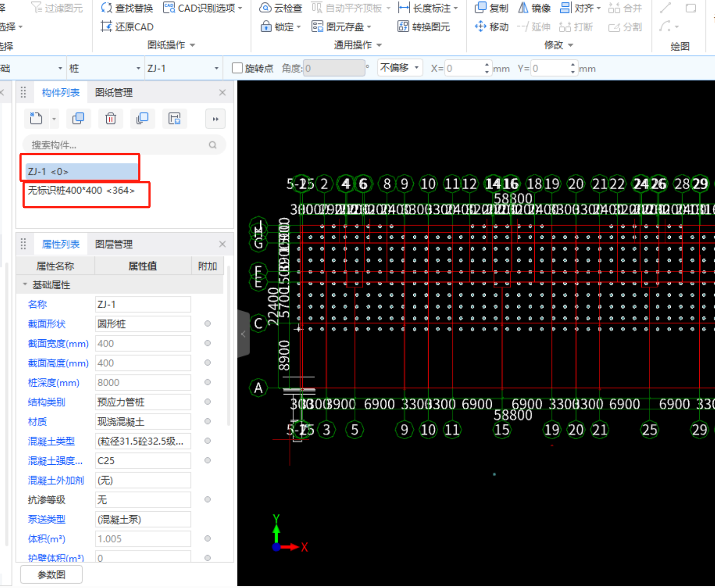Select the 无标识桩400*400 <364> component row
The height and width of the screenshot is (588, 715).
coord(81,190)
